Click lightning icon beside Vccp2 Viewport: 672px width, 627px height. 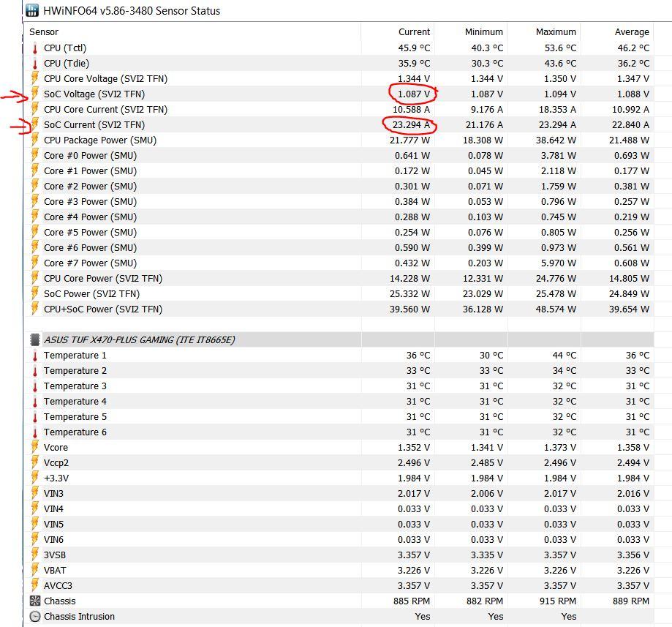click(35, 462)
